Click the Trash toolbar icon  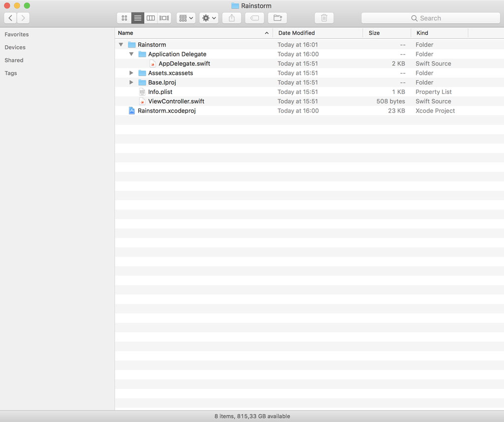tap(324, 18)
